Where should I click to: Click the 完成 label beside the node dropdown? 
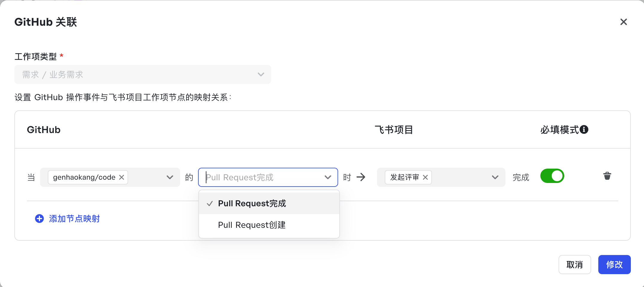pyautogui.click(x=521, y=177)
